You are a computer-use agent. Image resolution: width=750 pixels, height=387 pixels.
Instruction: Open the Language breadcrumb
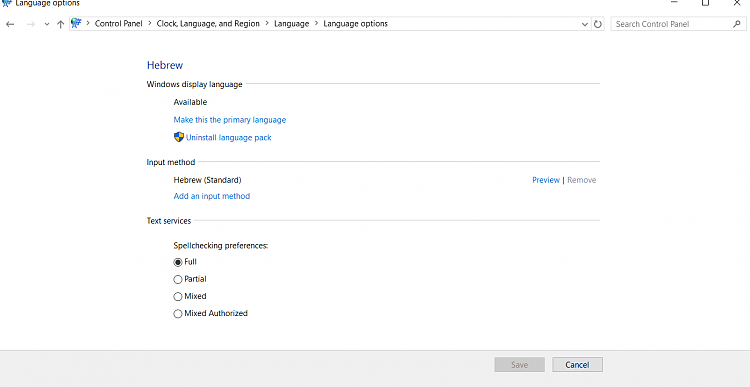tap(292, 23)
